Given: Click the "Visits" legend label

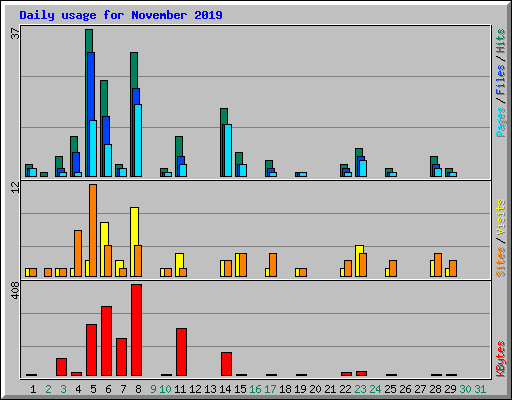Looking at the screenshot, I should pyautogui.click(x=501, y=217).
